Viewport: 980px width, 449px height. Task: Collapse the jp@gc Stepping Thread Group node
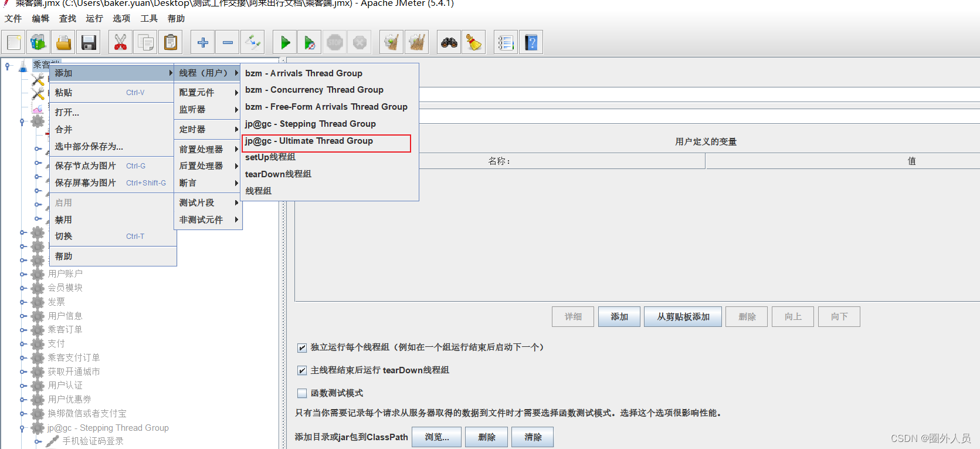coord(23,428)
